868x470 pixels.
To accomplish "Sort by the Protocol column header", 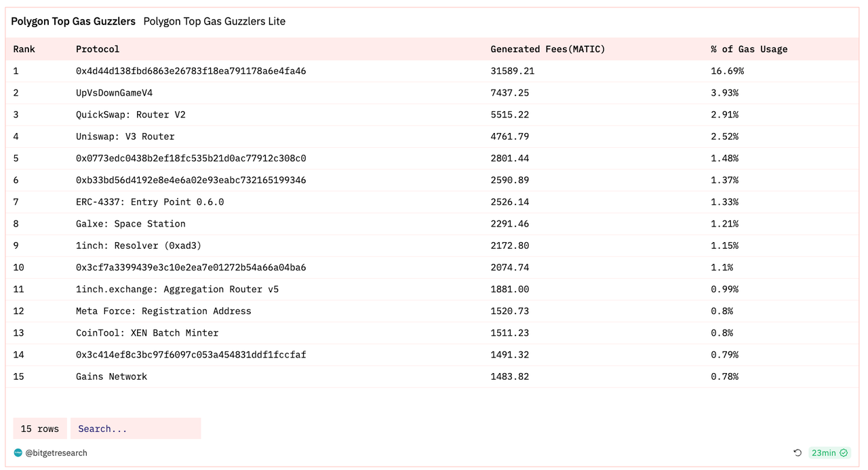I will 98,50.
